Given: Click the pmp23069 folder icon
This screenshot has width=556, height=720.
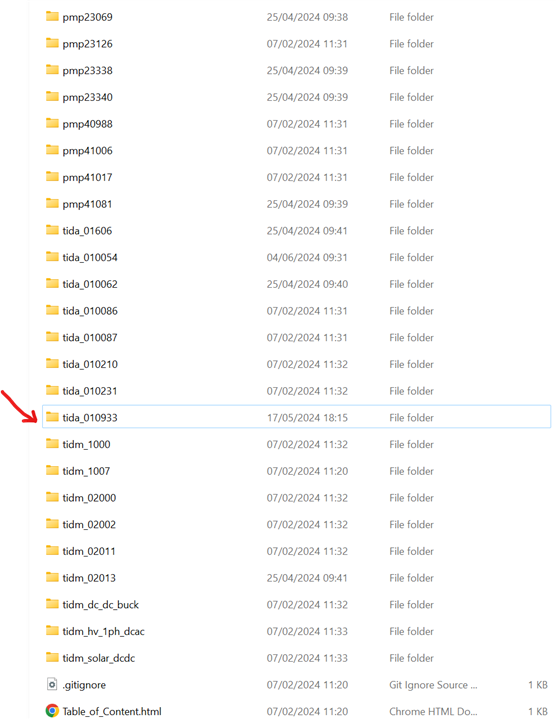Looking at the screenshot, I should coord(52,17).
